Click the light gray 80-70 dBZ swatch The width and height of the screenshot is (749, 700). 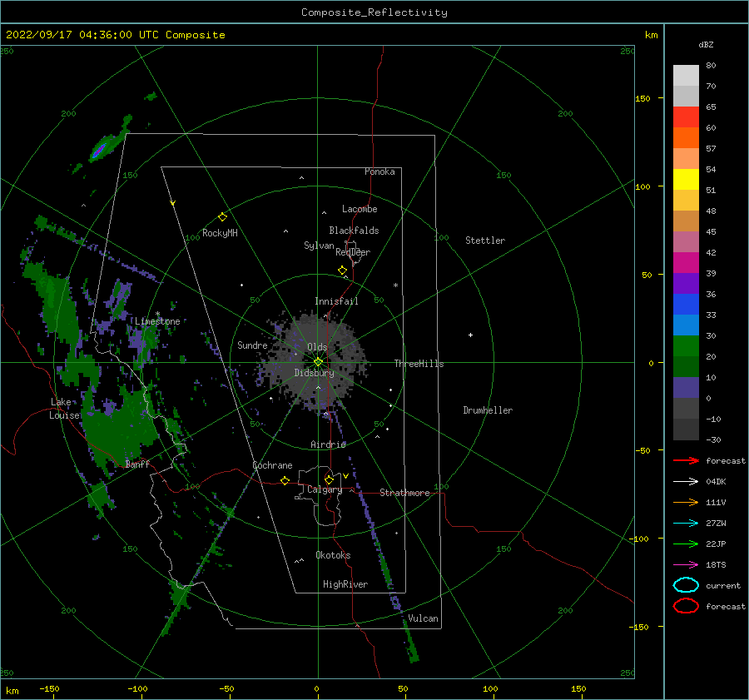tap(686, 76)
